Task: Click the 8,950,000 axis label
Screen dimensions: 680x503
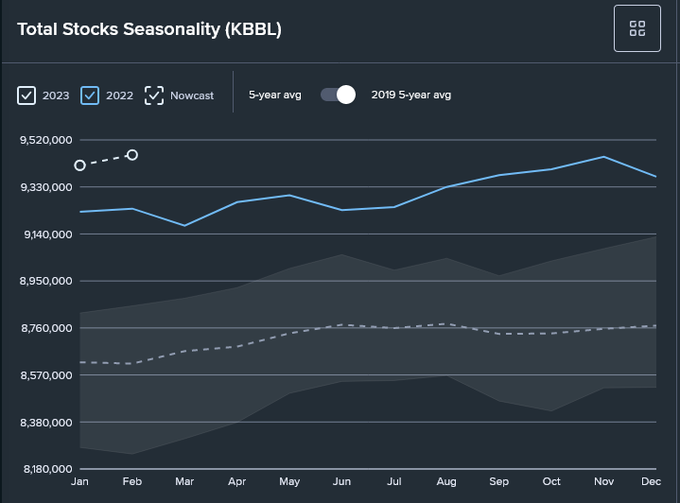Action: [46, 281]
